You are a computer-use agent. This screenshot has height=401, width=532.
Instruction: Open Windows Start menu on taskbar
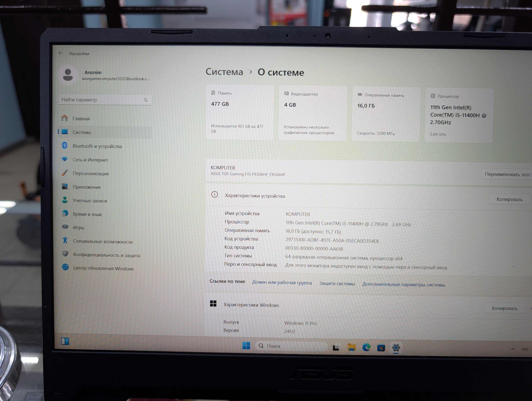click(x=246, y=346)
